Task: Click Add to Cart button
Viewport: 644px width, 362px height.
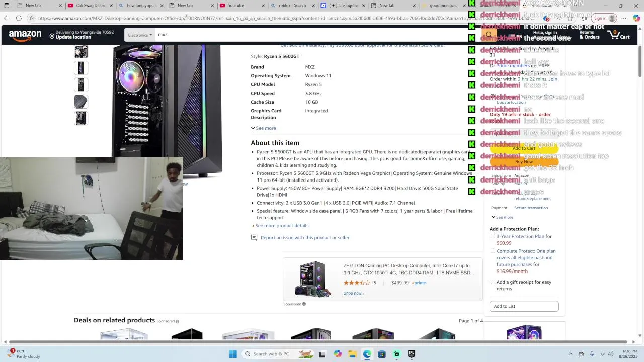Action: click(x=524, y=148)
